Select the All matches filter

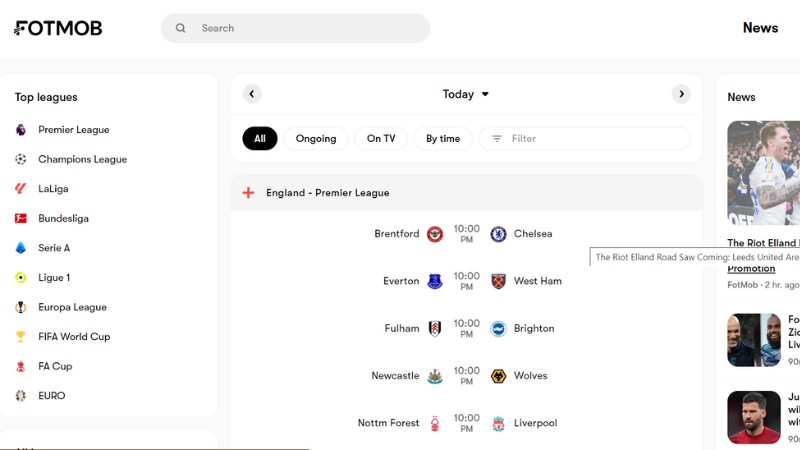(260, 139)
